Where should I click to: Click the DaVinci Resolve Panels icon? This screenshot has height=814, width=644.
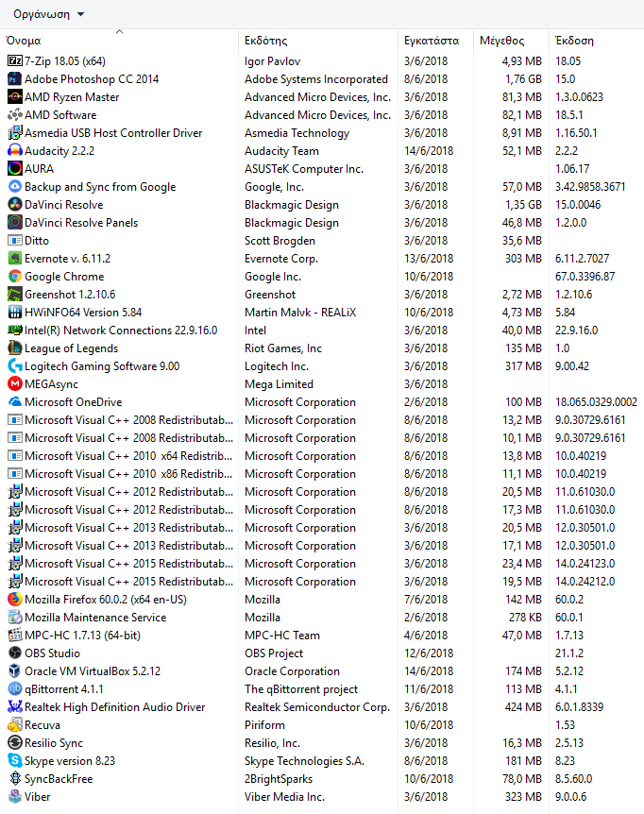(x=15, y=223)
